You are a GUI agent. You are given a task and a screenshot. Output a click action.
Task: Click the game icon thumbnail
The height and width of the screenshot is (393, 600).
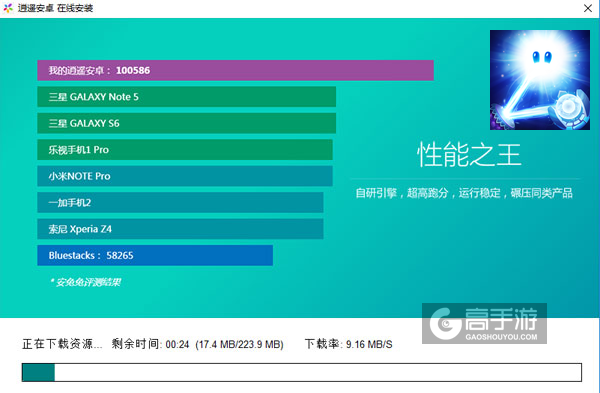tap(540, 80)
